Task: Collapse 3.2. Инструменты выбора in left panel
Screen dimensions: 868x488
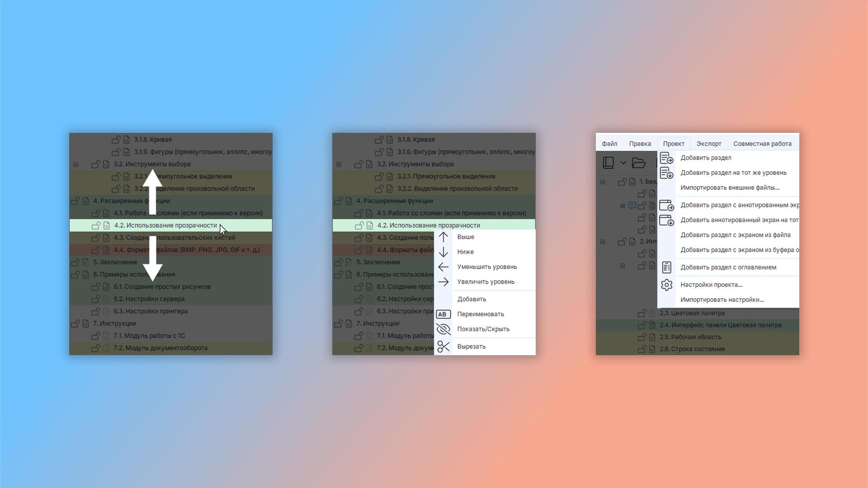Action: point(75,164)
